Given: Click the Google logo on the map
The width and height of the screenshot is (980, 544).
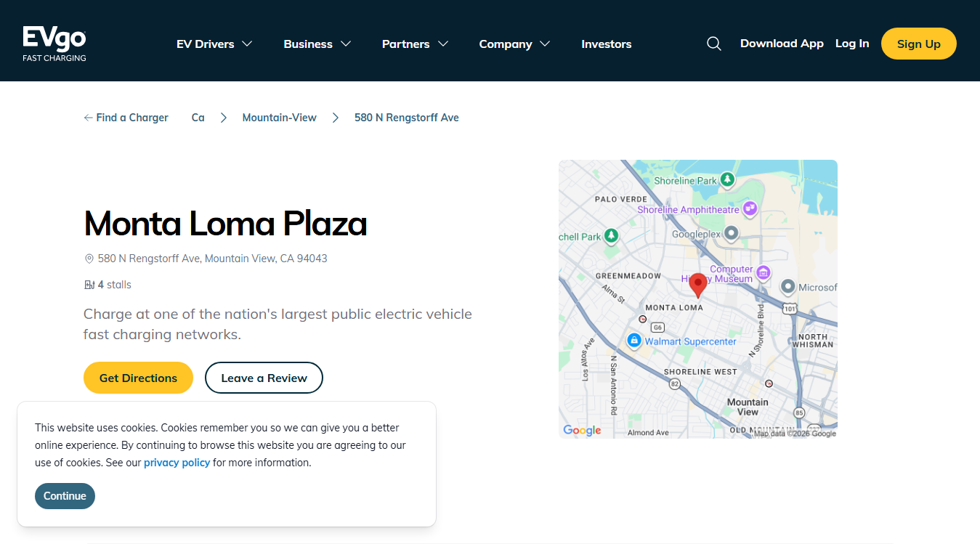Looking at the screenshot, I should click(583, 430).
